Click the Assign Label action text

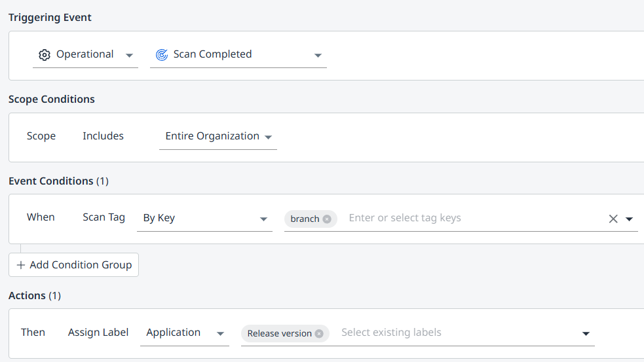[98, 333]
